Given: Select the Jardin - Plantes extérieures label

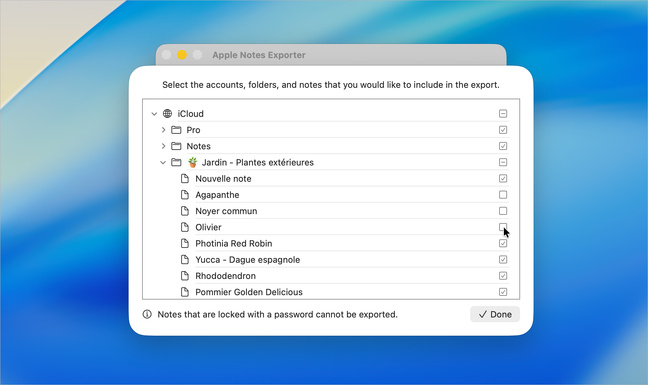Looking at the screenshot, I should 257,162.
